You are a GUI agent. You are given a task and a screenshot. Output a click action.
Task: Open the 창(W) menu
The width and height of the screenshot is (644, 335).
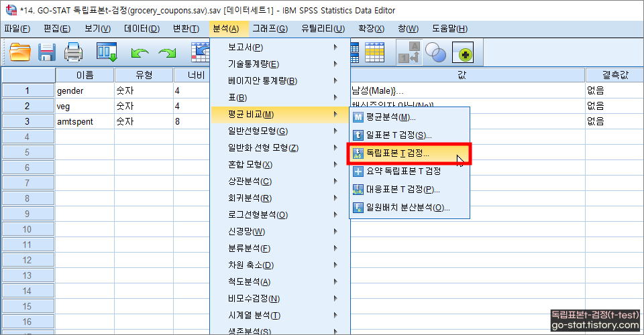tap(409, 29)
